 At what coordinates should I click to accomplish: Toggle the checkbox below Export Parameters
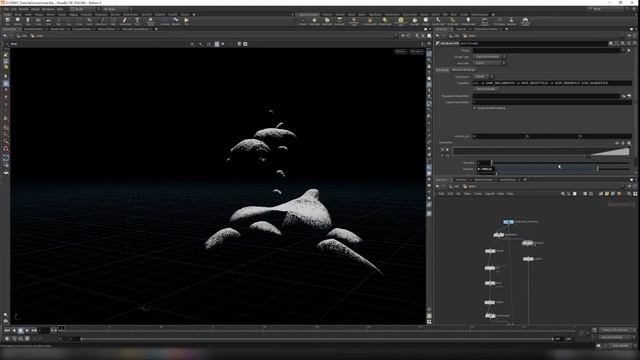(475, 108)
